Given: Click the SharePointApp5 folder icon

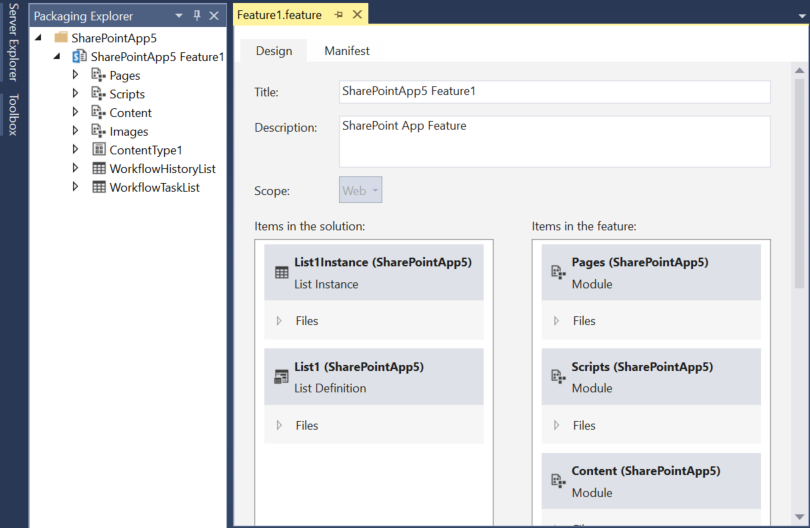Looking at the screenshot, I should click(61, 38).
